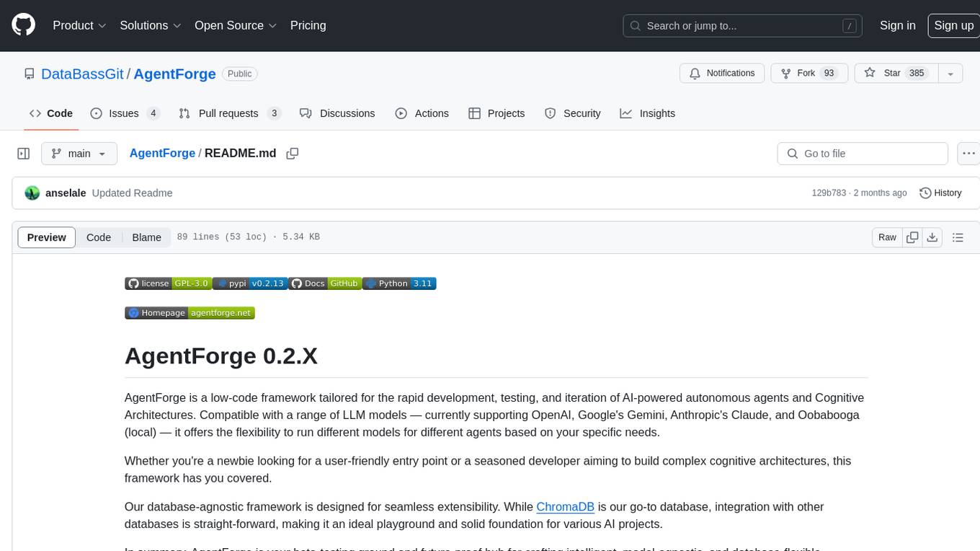The image size is (980, 551).
Task: View the file History
Action: click(941, 193)
